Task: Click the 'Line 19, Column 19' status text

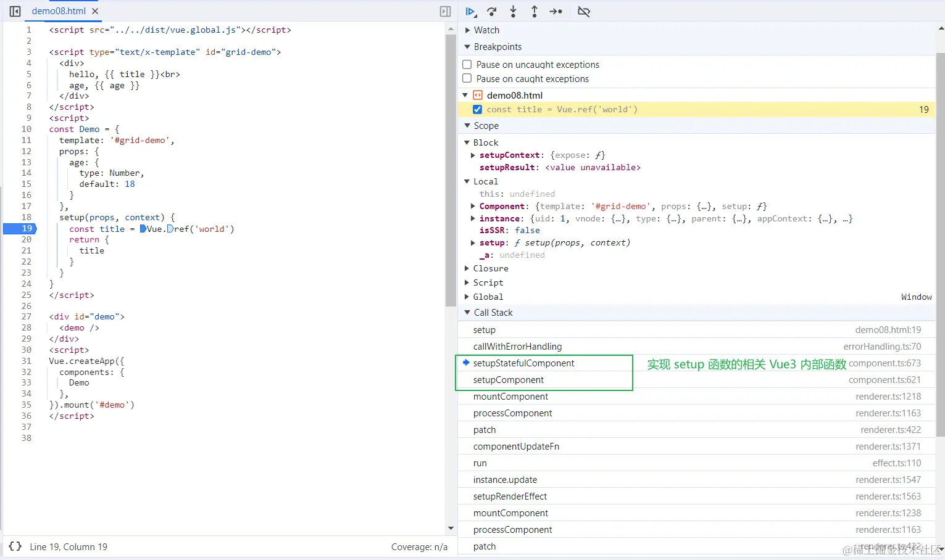Action: (x=69, y=547)
